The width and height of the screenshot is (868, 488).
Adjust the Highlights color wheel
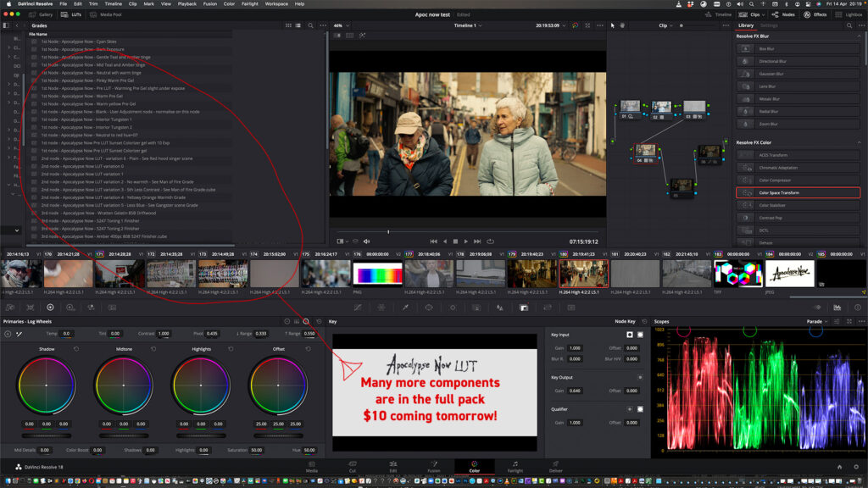(x=201, y=385)
